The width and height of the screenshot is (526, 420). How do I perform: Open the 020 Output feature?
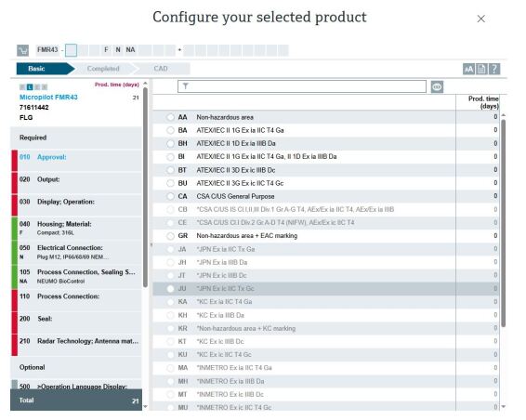point(76,183)
